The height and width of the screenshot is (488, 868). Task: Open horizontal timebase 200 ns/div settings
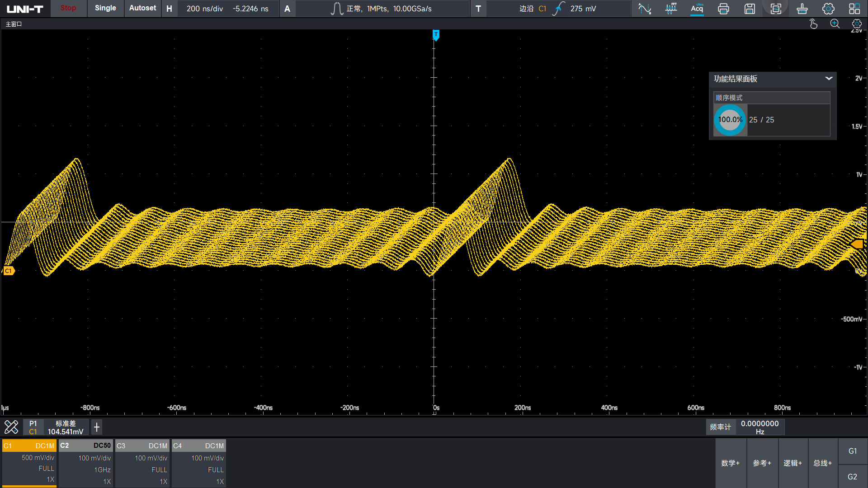205,9
